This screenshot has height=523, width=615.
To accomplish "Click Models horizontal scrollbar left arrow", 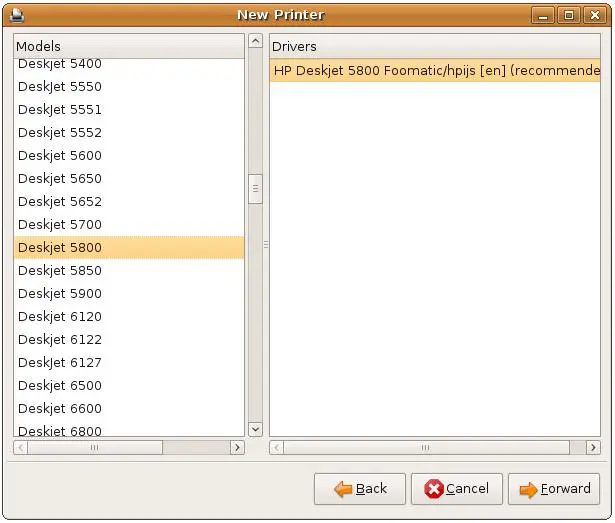I will pyautogui.click(x=21, y=448).
